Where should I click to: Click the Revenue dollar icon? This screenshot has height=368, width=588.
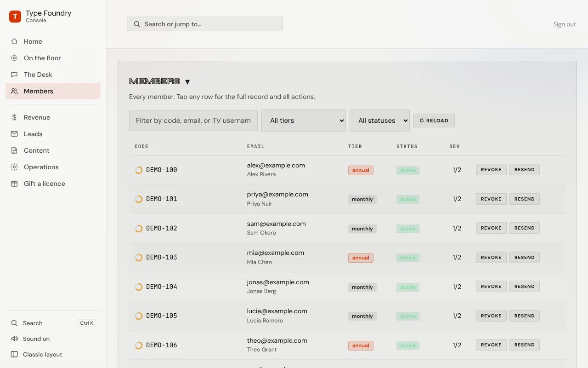15,117
